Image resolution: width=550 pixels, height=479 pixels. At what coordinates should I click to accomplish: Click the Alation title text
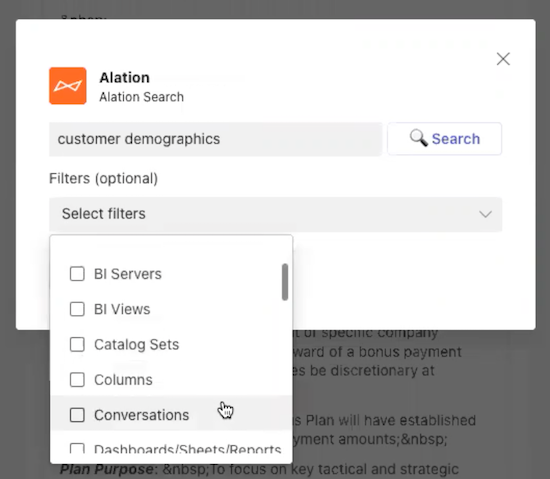tap(125, 77)
